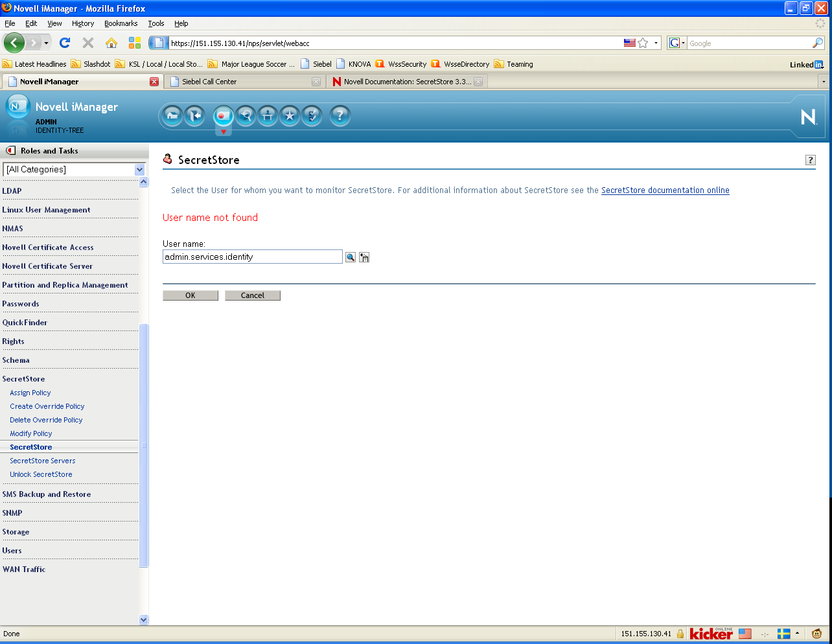Open the File menu
The image size is (832, 644).
[10, 23]
